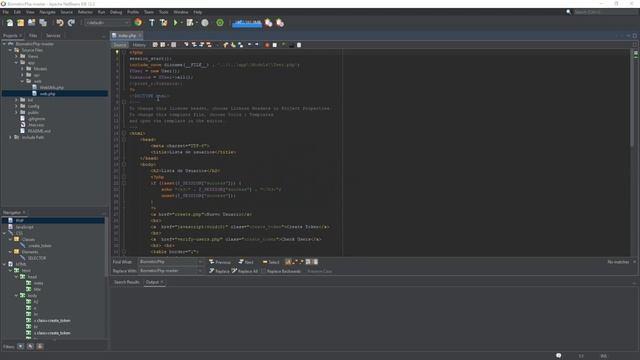
Task: Click the Open Project toolbar icon
Action: 31,23
